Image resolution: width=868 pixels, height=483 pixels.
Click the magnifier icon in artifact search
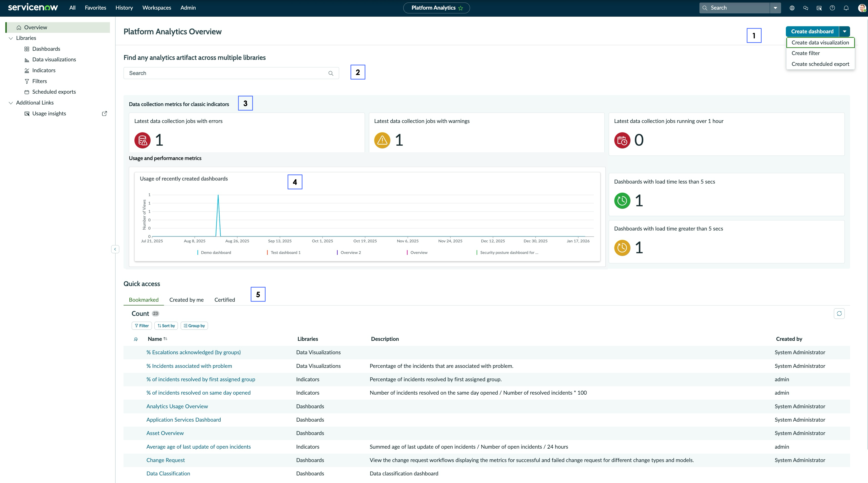point(331,73)
